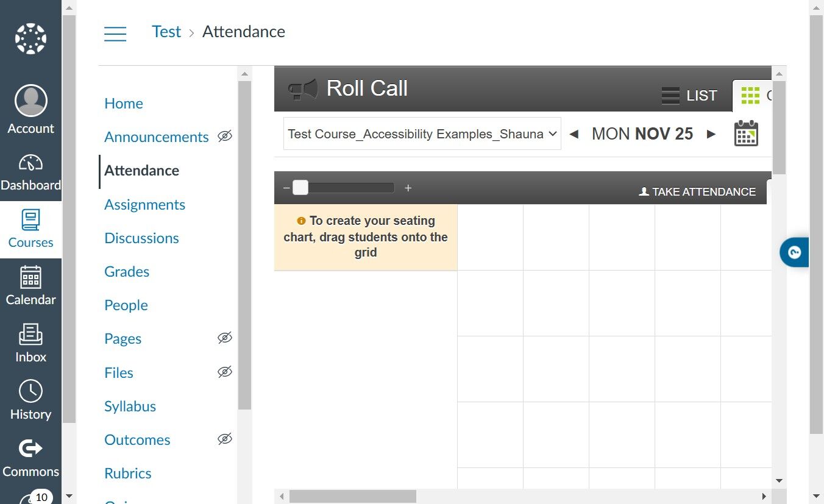824x504 pixels.
Task: Switch to the LIST view tab
Action: [x=689, y=96]
